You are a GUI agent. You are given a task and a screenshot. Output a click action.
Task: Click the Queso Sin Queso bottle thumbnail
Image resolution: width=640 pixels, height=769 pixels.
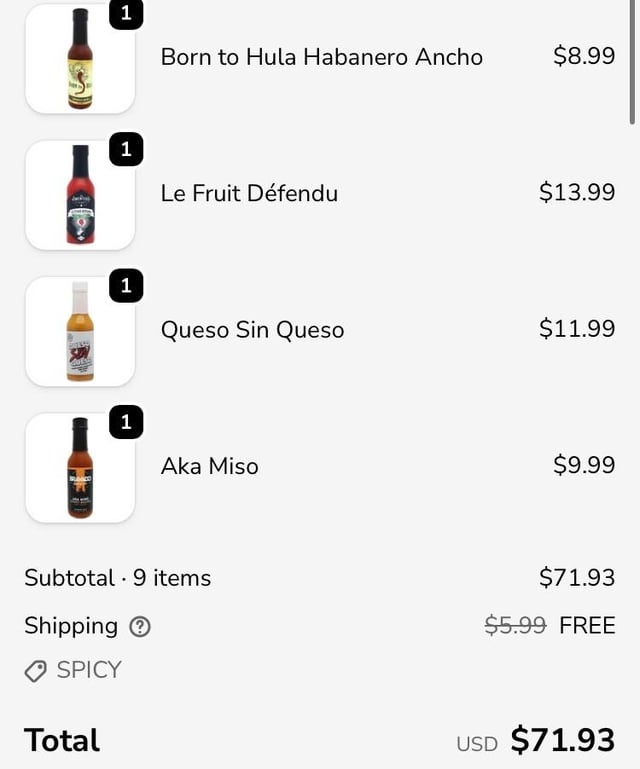pyautogui.click(x=80, y=331)
